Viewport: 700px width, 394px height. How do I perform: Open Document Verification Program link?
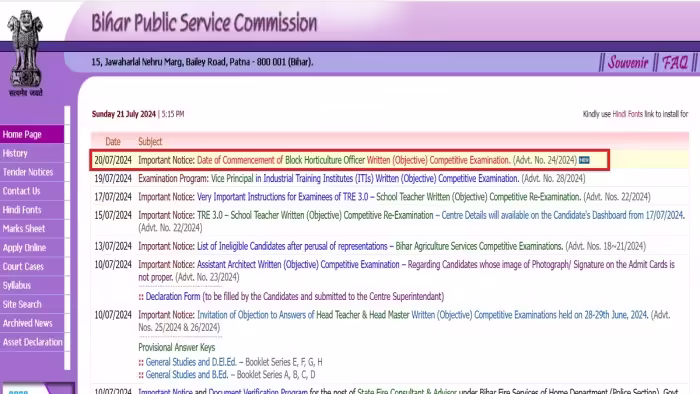pos(258,391)
